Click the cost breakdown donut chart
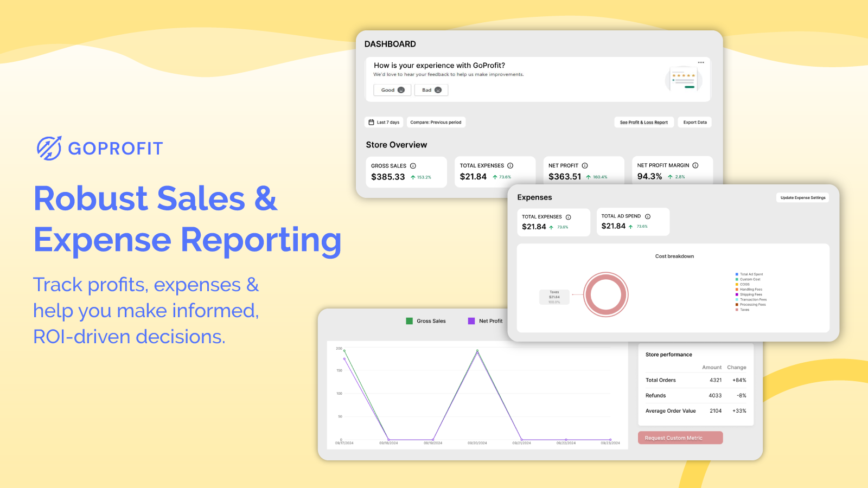The image size is (868, 488). [606, 295]
